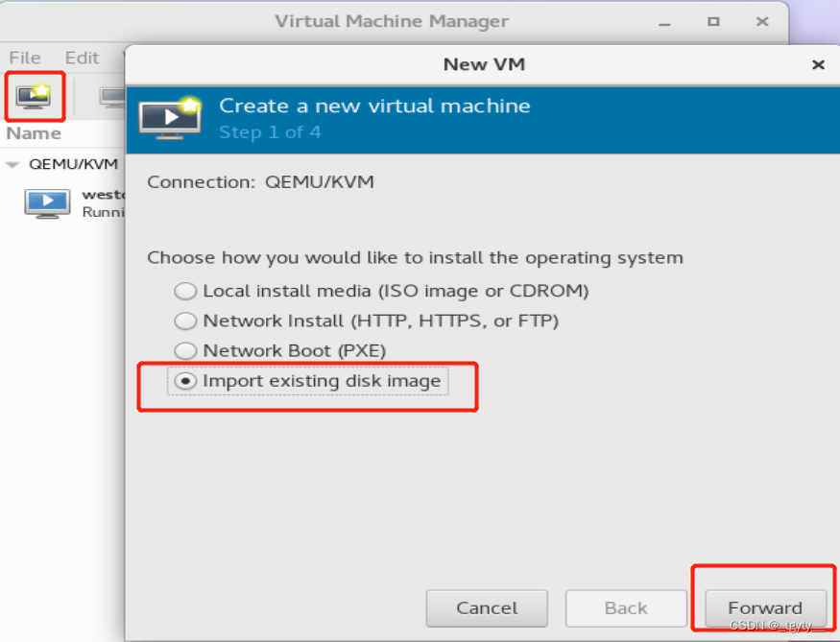Select Local install media radio button

(184, 291)
